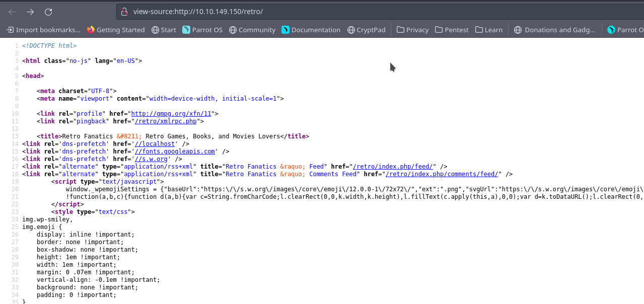
Task: Click the img.wp-smiley selector line
Action: click(x=47, y=219)
